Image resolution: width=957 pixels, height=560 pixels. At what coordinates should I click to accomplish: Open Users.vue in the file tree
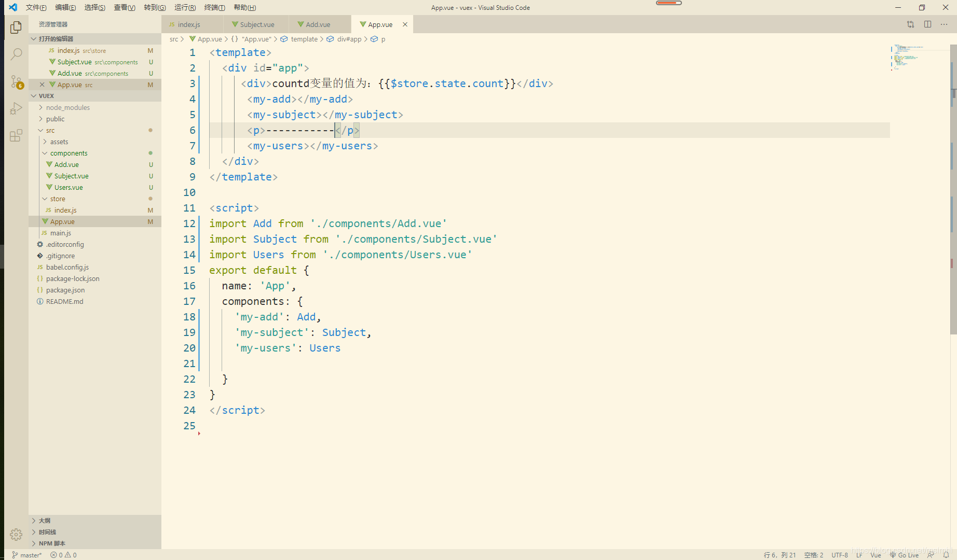point(95,187)
